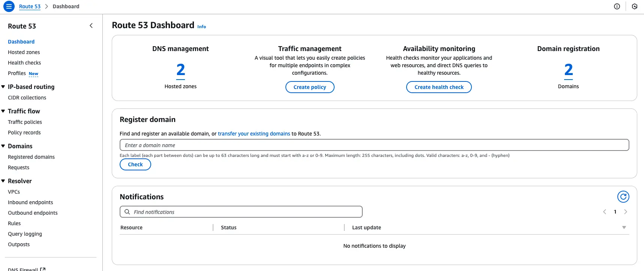Click the info circle icon in header
Viewport: 644px width, 271px height.
pos(617,6)
